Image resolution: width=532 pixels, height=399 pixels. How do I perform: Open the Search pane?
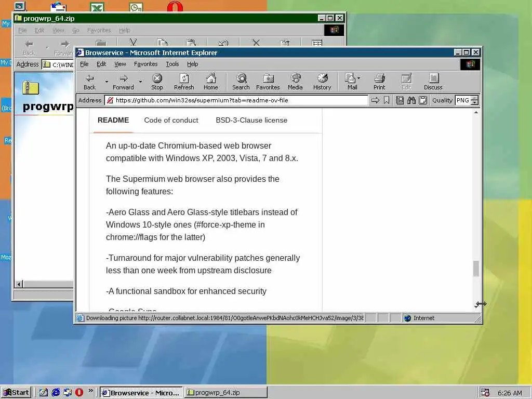coord(241,82)
